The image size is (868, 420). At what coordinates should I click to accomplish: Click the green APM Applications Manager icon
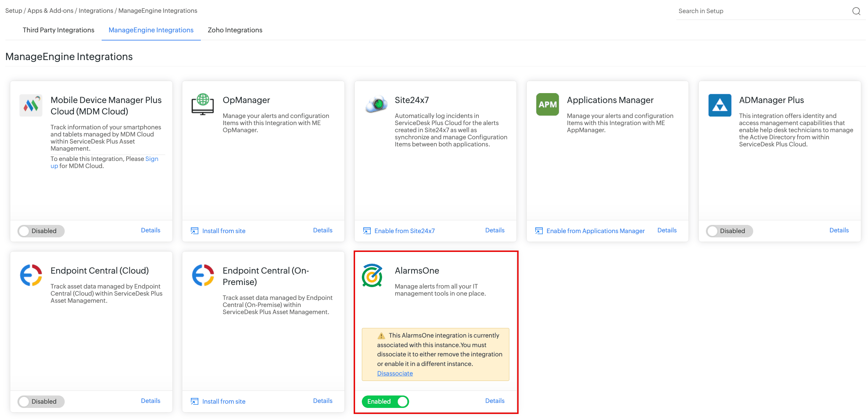(x=547, y=104)
